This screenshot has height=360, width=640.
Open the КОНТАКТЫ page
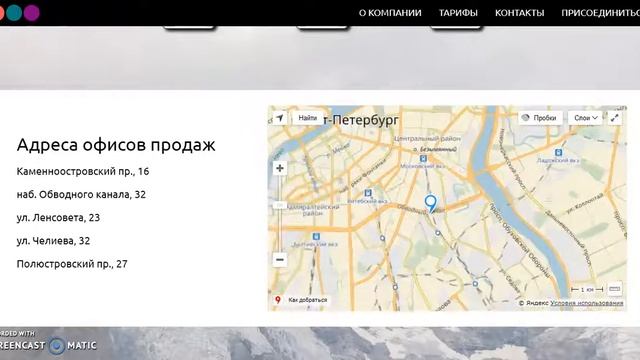(x=519, y=13)
